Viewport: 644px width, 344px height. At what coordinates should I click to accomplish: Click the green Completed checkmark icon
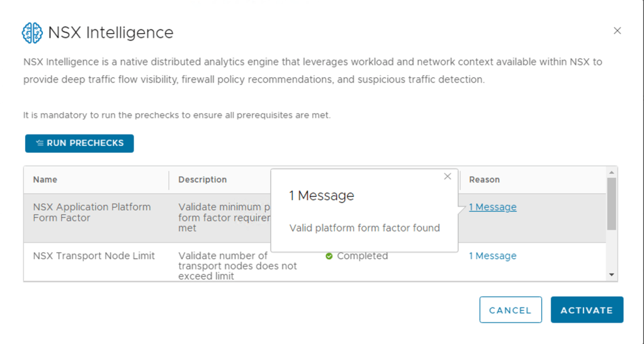click(329, 257)
